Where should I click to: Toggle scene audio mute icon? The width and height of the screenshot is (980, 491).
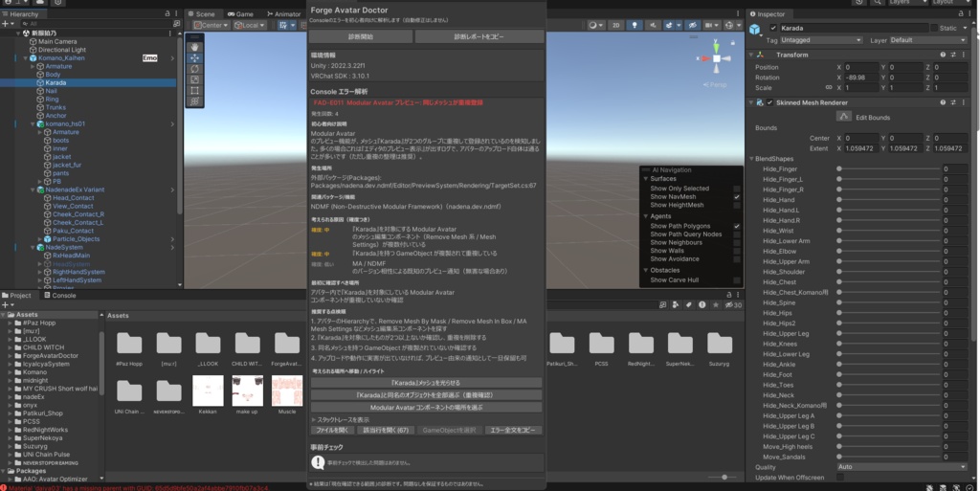click(653, 25)
